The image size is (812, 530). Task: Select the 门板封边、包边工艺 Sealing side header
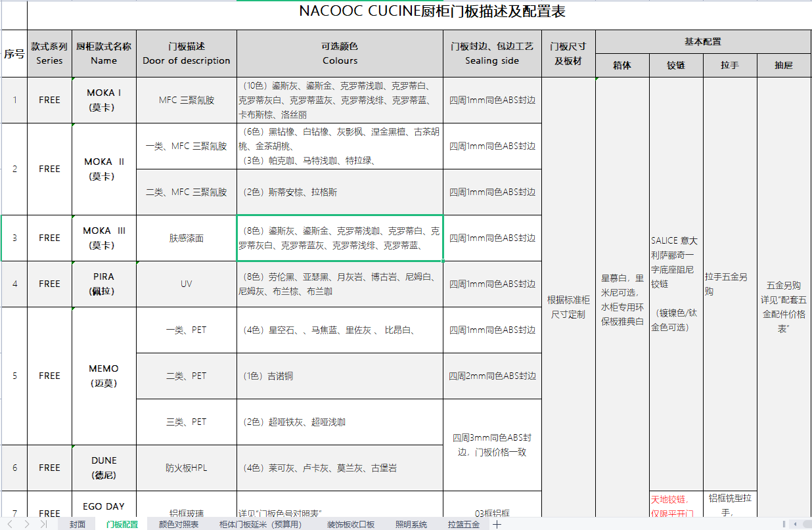(x=492, y=53)
